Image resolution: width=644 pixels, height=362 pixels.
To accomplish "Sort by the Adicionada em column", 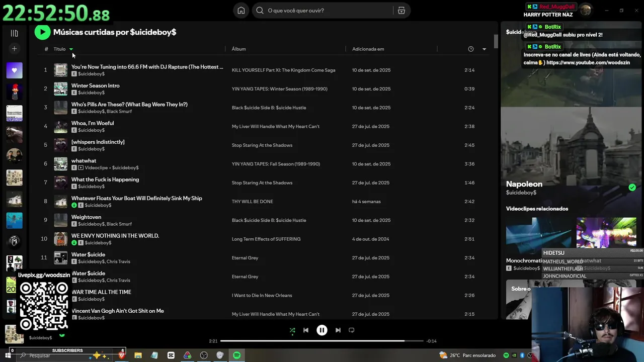I will pyautogui.click(x=368, y=49).
